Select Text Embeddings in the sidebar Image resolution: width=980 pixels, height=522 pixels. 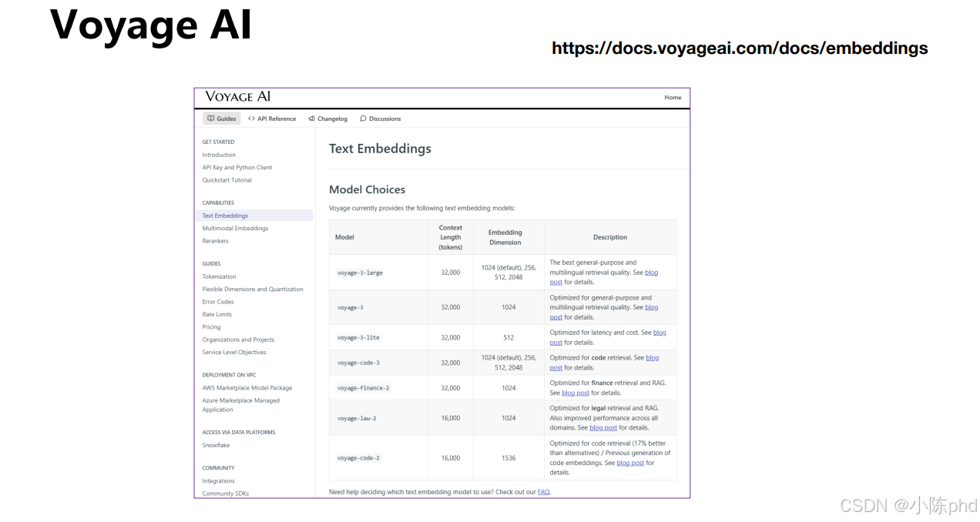coord(254,216)
